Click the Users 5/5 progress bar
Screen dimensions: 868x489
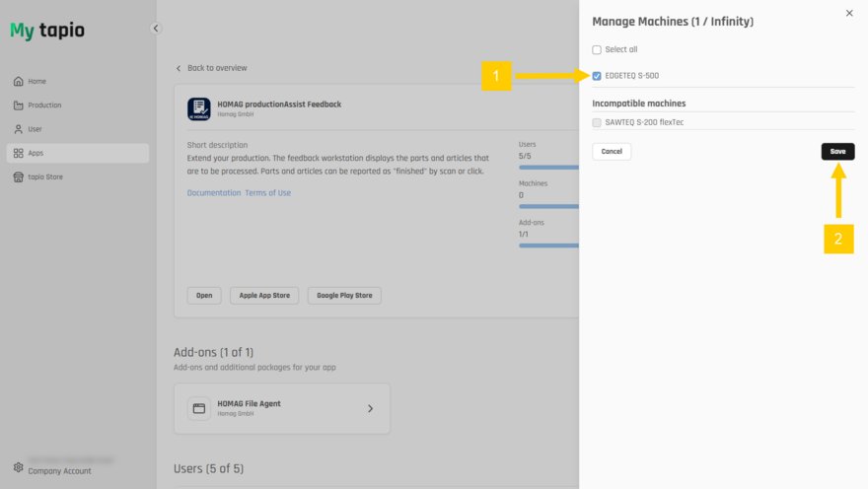[548, 167]
